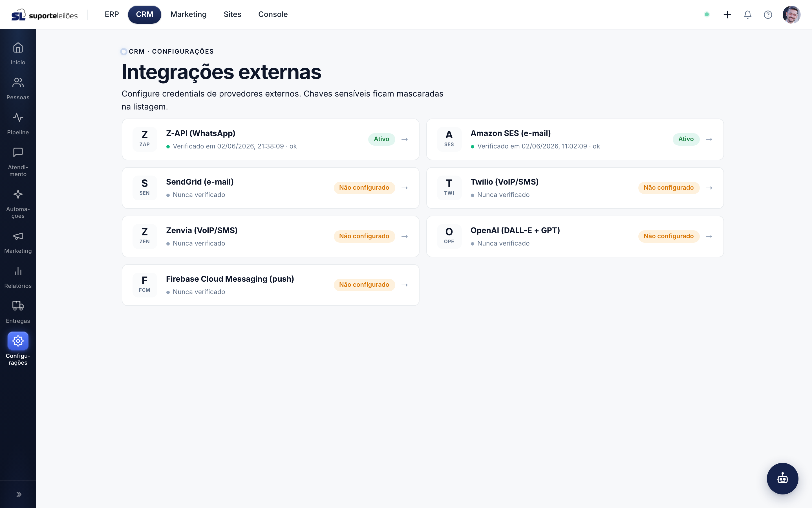Open the Z-API (WhatsApp) title
The image size is (812, 508).
coord(201,133)
